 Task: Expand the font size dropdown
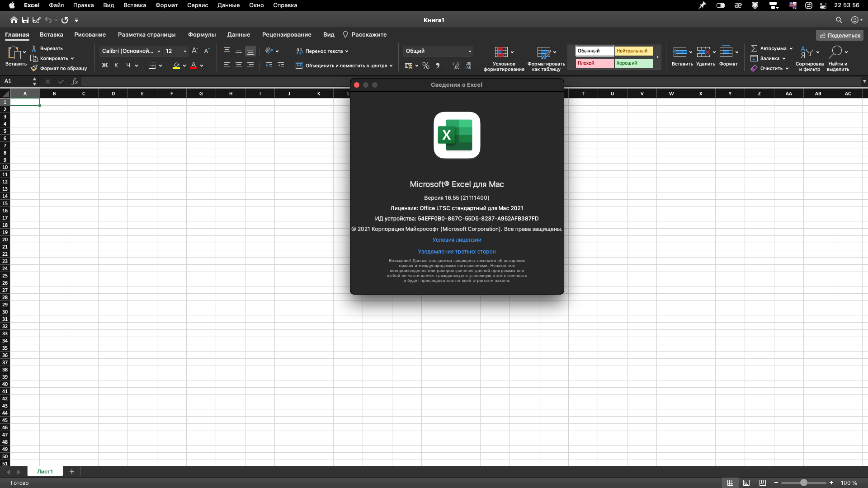[x=185, y=51]
